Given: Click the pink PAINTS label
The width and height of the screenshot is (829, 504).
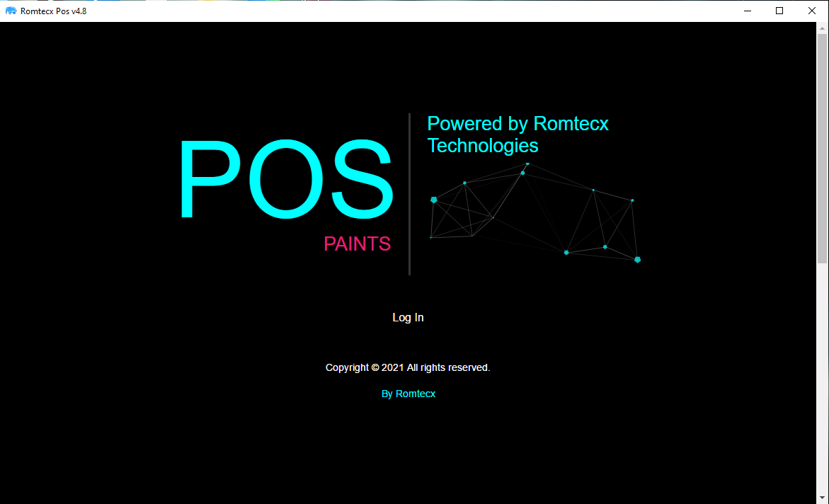Looking at the screenshot, I should (357, 244).
